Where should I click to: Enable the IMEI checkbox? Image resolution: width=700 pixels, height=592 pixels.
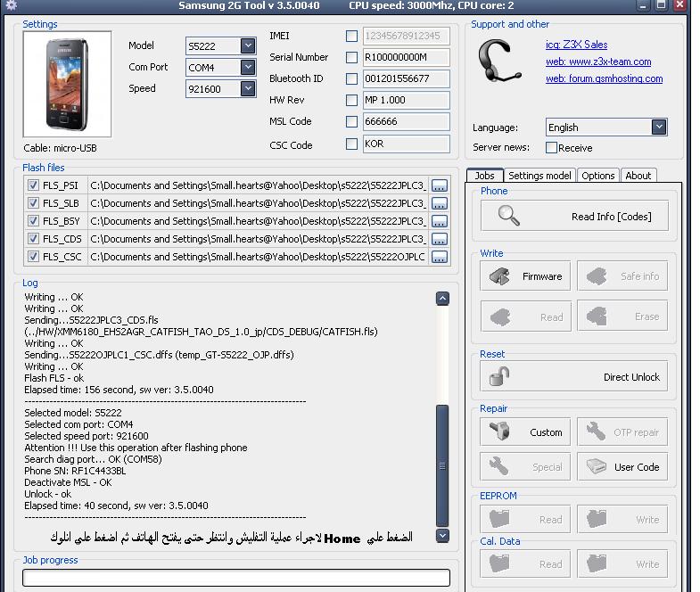pyautogui.click(x=352, y=36)
